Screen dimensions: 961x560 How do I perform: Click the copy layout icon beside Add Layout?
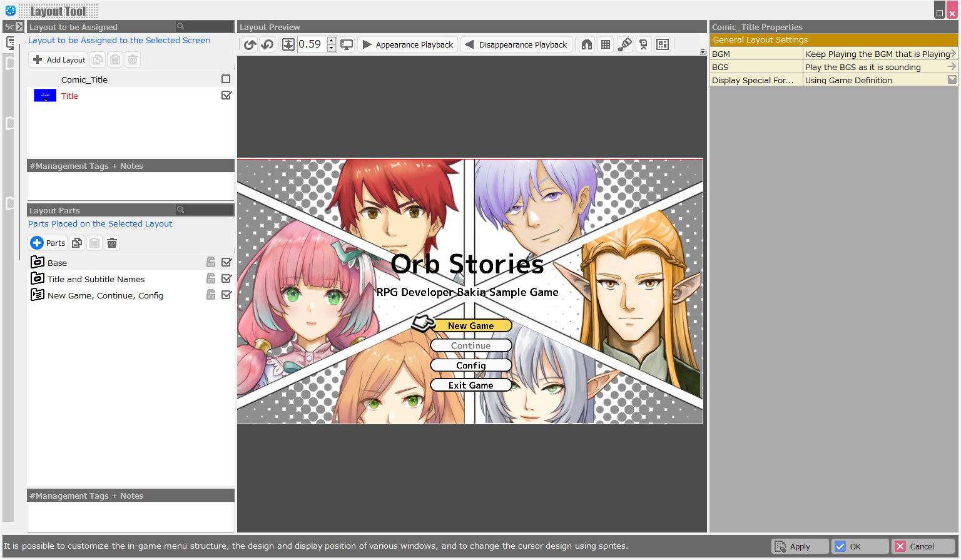[x=98, y=59]
